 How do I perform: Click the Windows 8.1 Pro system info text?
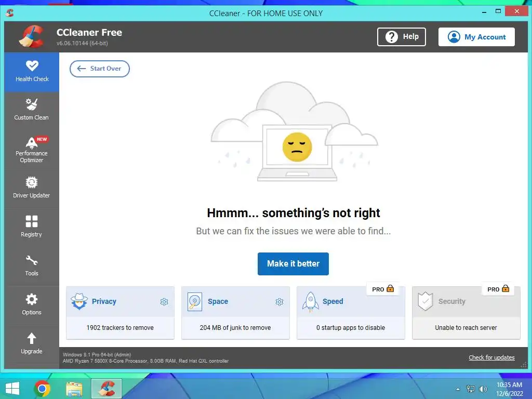[97, 354]
